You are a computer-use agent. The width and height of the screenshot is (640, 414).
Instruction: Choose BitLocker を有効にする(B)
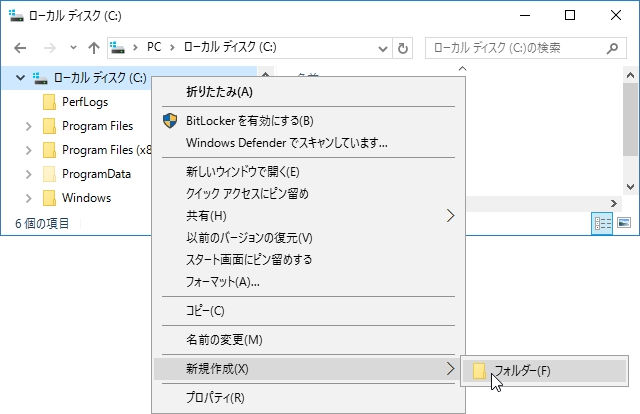click(308, 121)
